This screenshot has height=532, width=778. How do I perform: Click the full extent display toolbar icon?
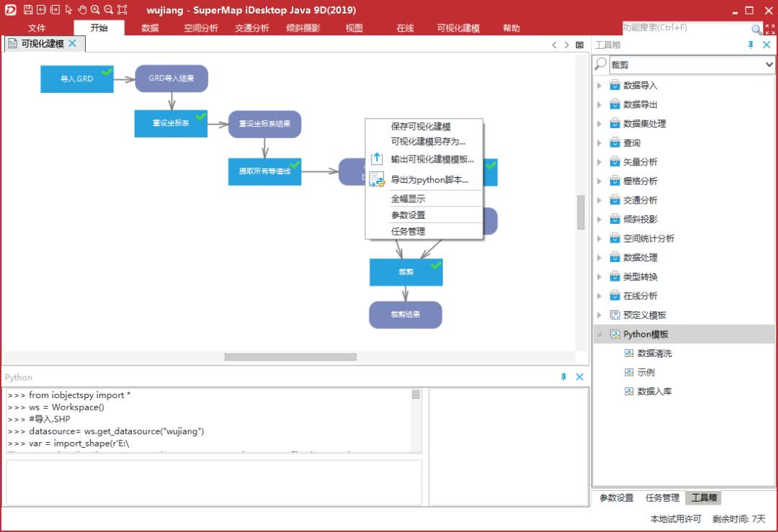tap(122, 10)
